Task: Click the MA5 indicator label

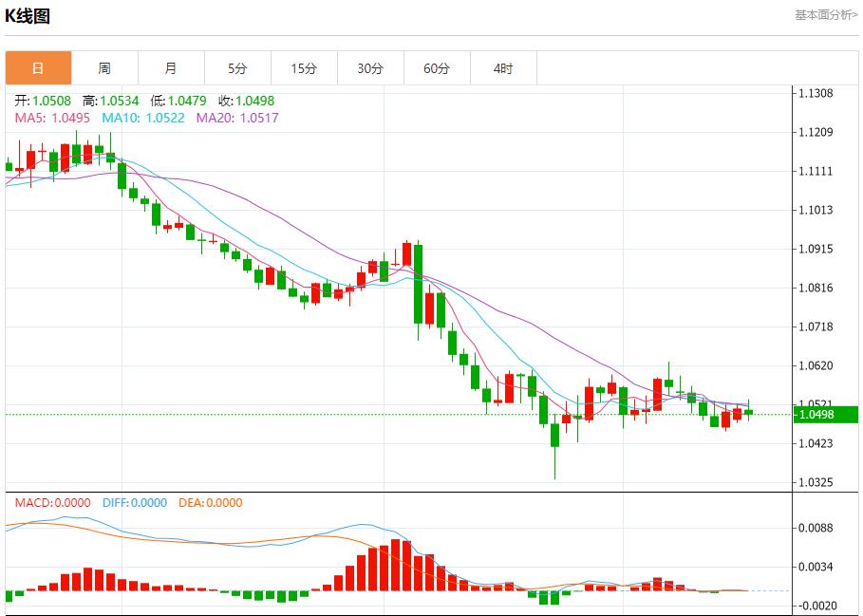Action: point(52,118)
